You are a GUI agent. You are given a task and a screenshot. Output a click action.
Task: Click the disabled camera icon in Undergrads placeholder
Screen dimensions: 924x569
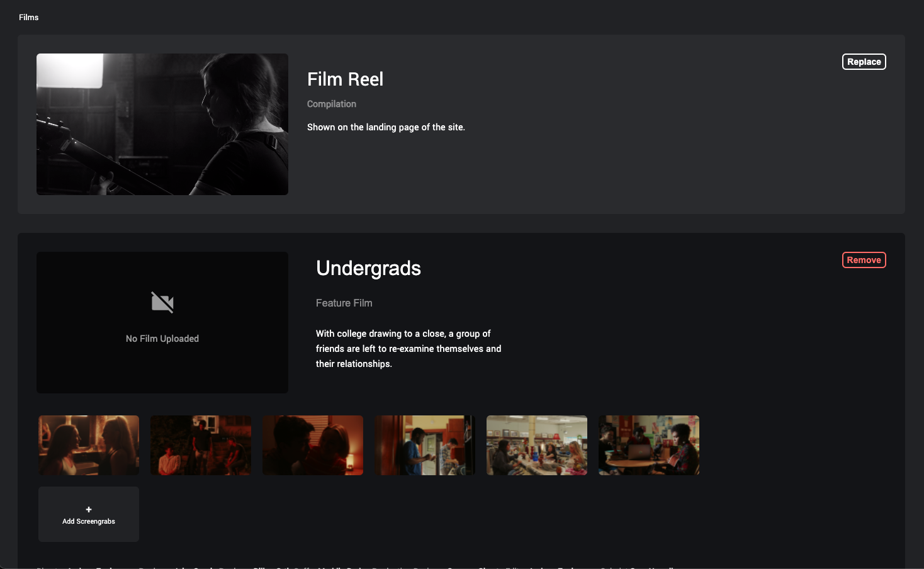(162, 302)
